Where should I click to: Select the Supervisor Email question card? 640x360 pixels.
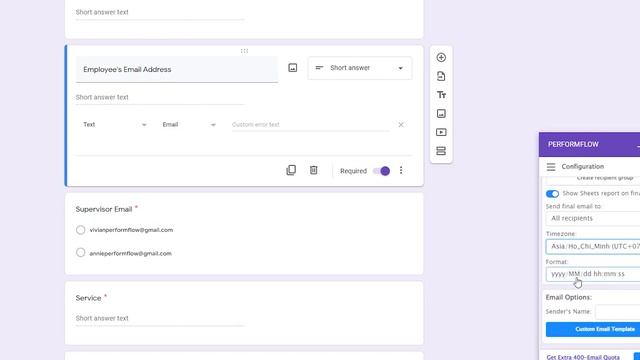(244, 234)
